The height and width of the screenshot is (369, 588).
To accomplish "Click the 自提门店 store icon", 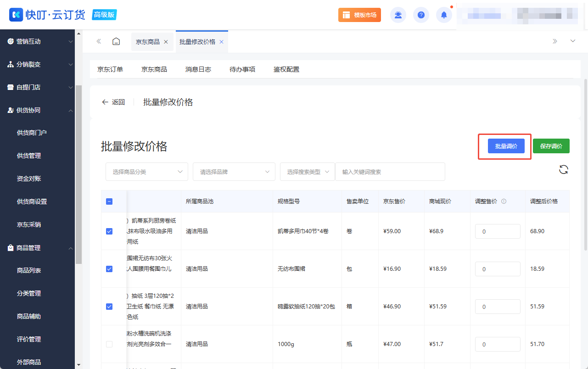I will pyautogui.click(x=11, y=87).
